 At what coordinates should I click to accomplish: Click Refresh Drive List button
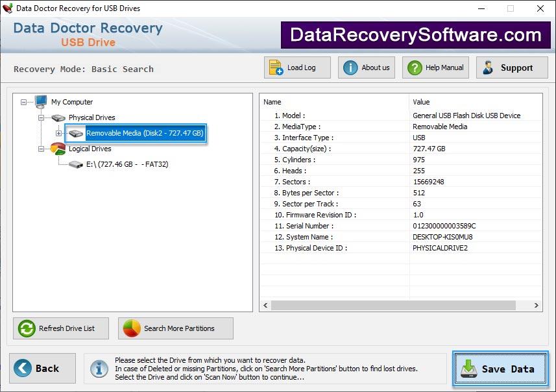(x=61, y=328)
